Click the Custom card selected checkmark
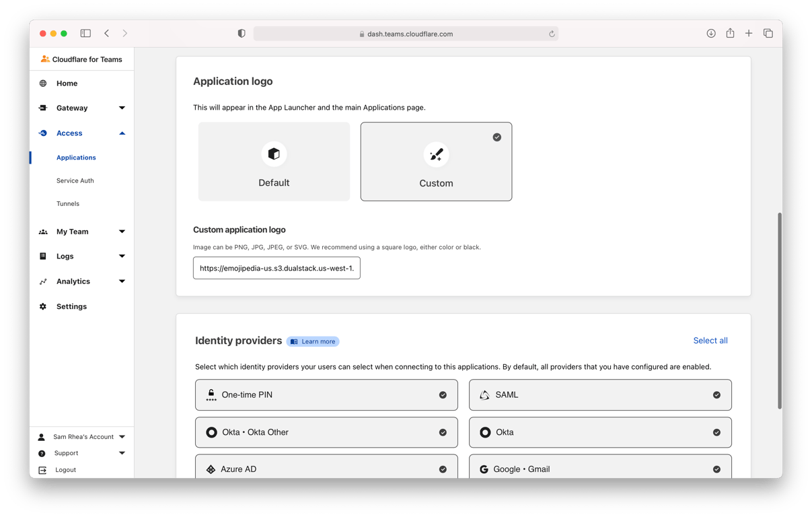812x517 pixels. (x=496, y=137)
